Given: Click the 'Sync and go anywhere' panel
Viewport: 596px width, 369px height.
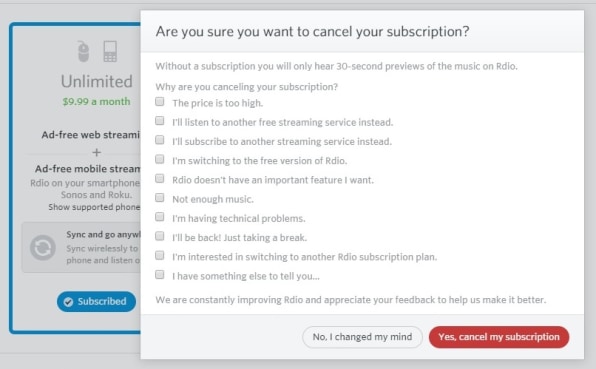Looking at the screenshot, I should coord(81,247).
